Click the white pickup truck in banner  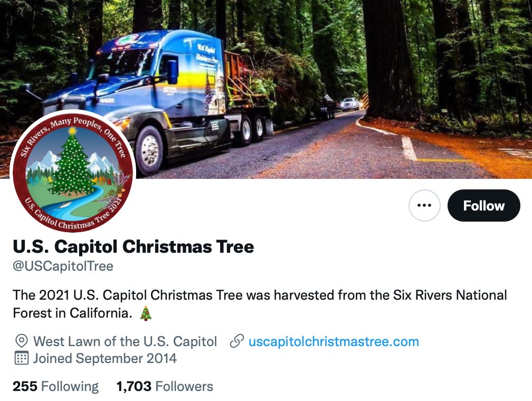349,103
